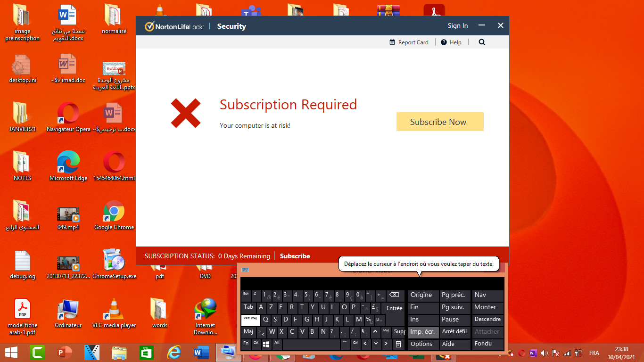Select the Google Chrome shortcut
The width and height of the screenshot is (644, 362).
click(x=114, y=215)
